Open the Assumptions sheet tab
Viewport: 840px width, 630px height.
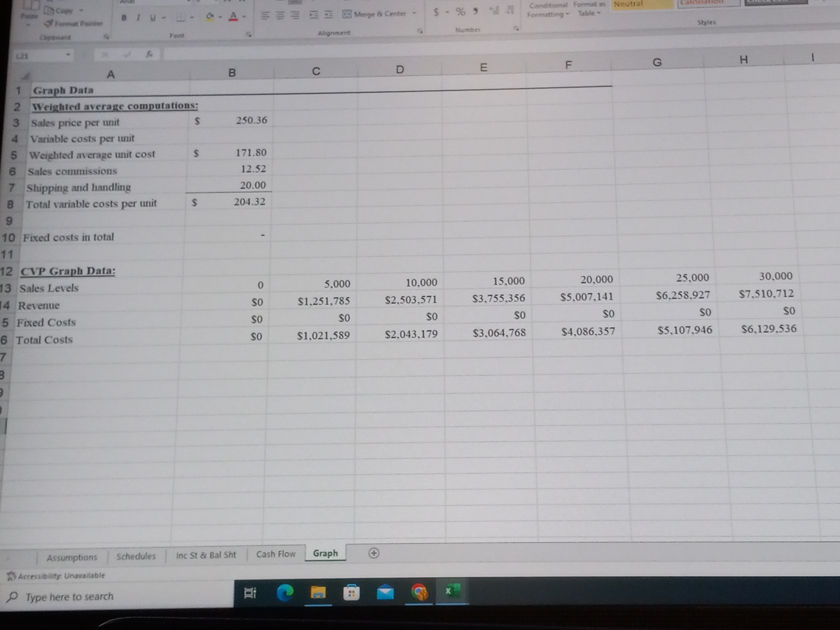click(72, 557)
